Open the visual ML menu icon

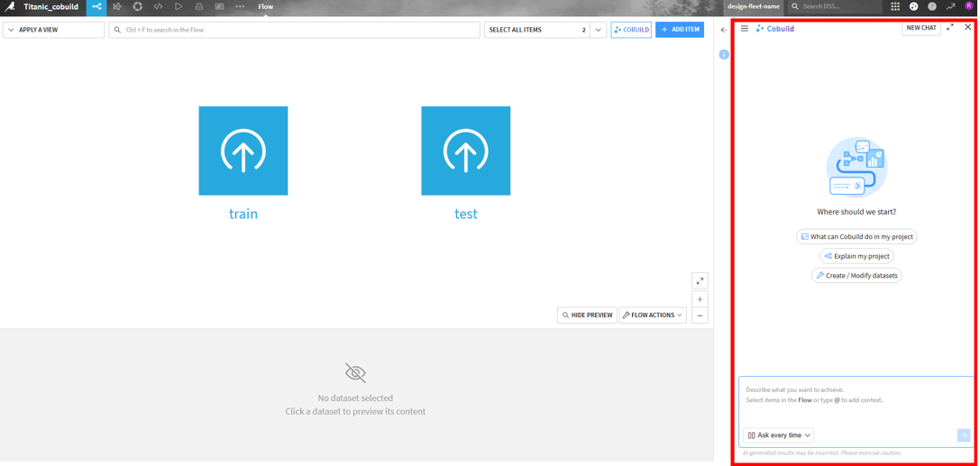point(117,7)
